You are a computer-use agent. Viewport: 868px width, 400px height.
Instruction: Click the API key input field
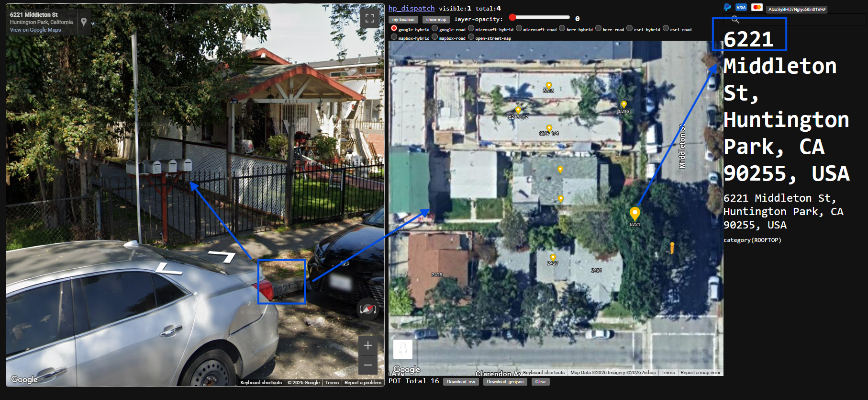[796, 9]
